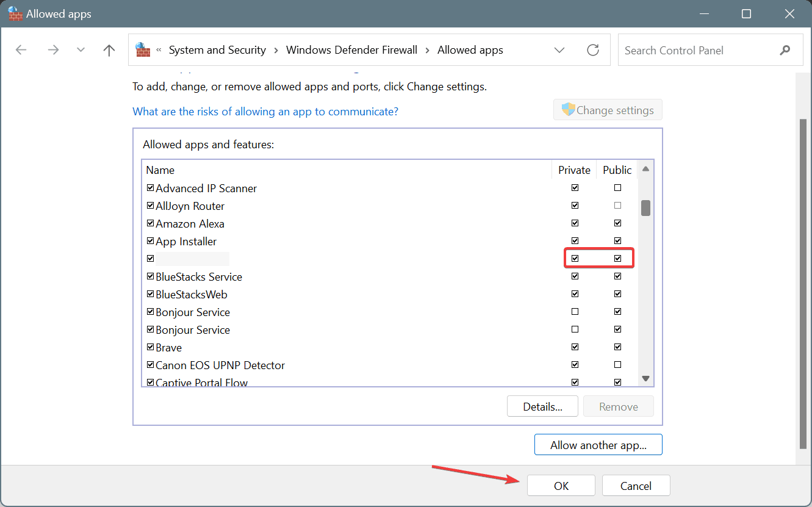The width and height of the screenshot is (812, 507).
Task: Click the shield icon on Change settings
Action: [568, 110]
